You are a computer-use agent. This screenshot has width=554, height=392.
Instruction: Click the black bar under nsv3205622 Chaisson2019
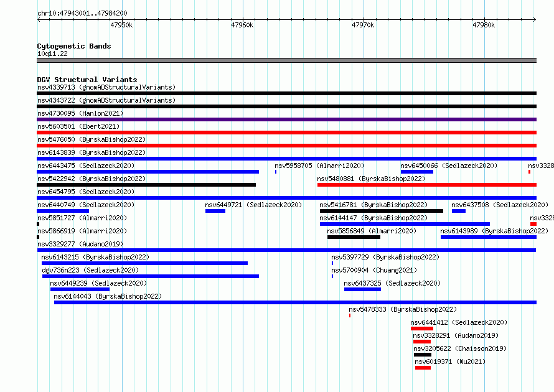pyautogui.click(x=423, y=355)
